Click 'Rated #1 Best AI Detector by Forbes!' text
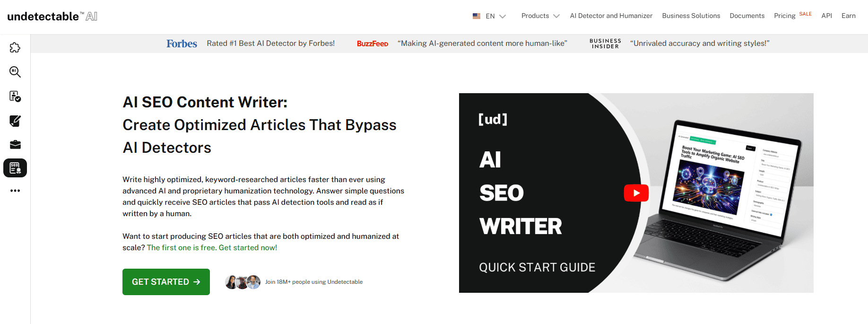Image resolution: width=868 pixels, height=324 pixels. coord(270,44)
